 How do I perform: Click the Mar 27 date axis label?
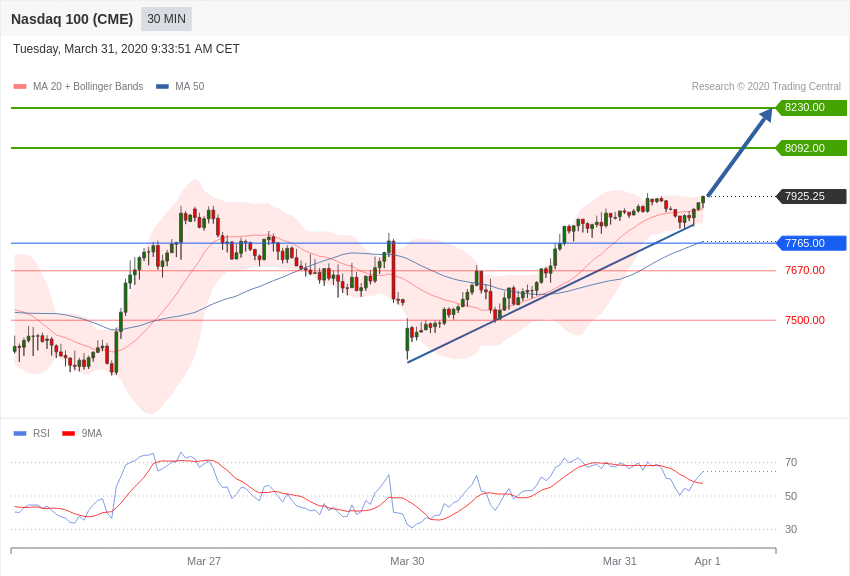[204, 561]
